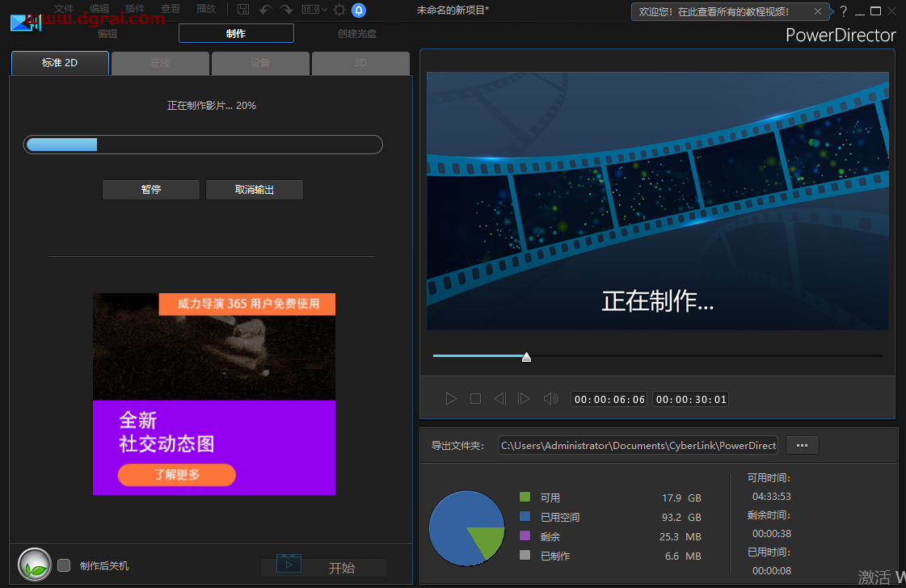The image size is (906, 588).
Task: Click 了解更多 in the promo banner
Action: click(176, 475)
